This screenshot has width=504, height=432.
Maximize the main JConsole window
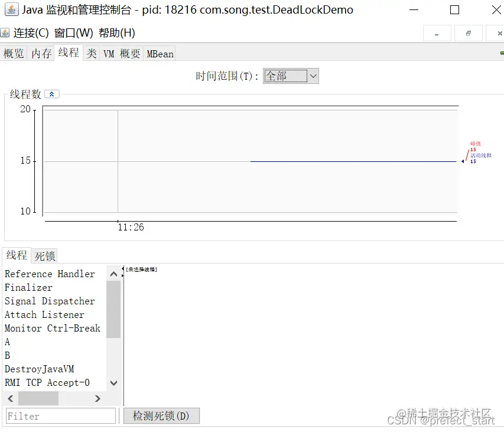pyautogui.click(x=454, y=9)
